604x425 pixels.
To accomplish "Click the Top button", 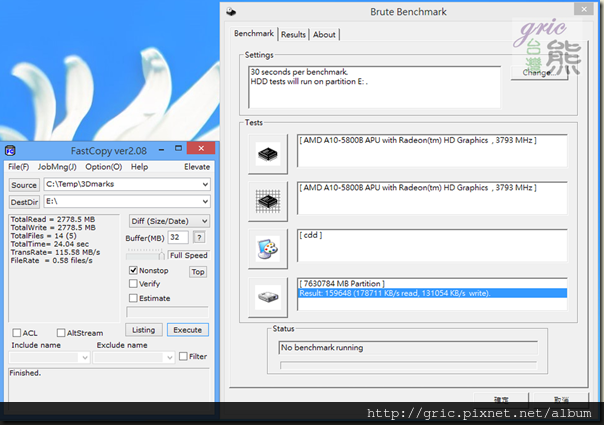I will [x=198, y=272].
